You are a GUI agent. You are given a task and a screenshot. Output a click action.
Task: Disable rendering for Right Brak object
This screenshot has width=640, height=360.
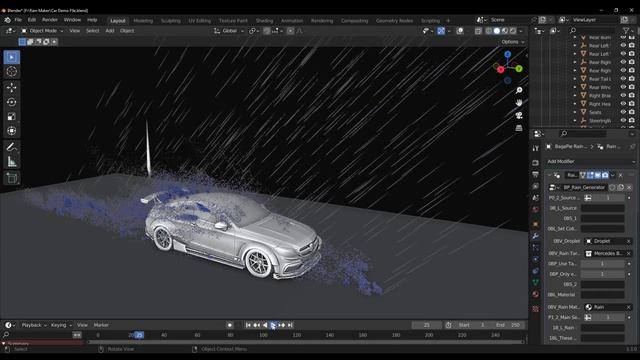click(632, 96)
